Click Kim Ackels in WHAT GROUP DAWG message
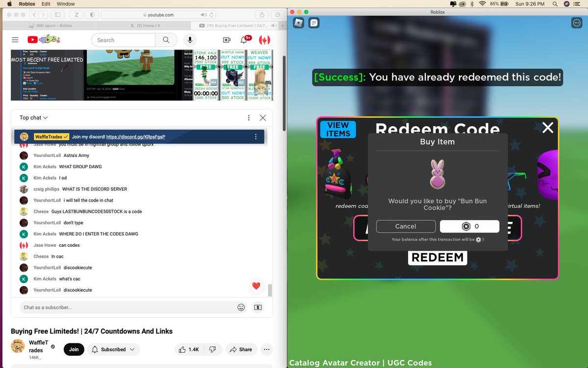This screenshot has height=368, width=588. (x=45, y=167)
